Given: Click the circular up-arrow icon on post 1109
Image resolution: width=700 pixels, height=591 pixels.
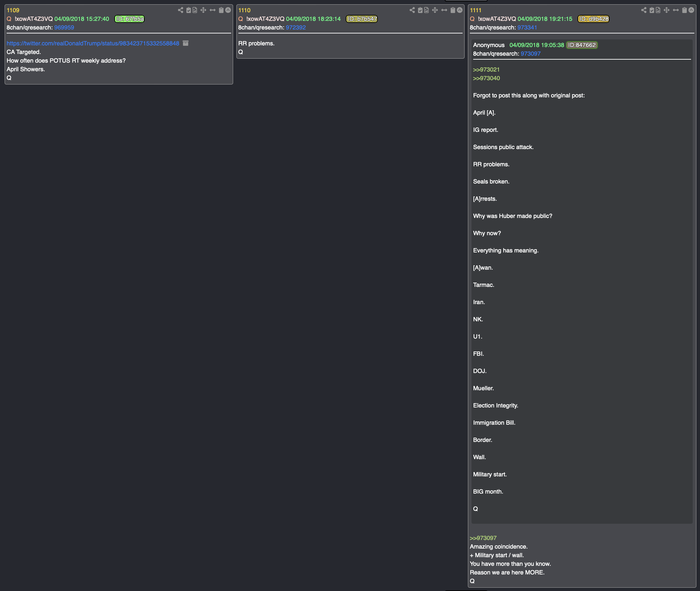Looking at the screenshot, I should pos(228,10).
